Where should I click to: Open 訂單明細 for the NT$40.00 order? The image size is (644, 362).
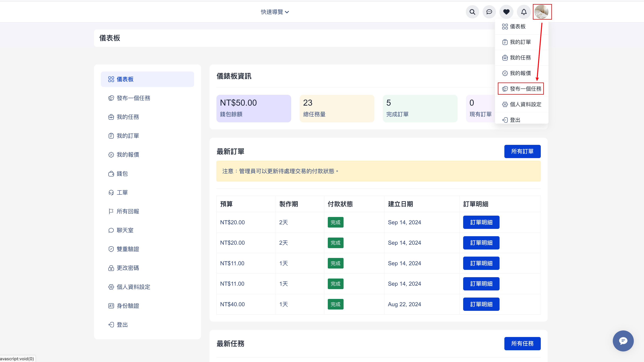(x=481, y=304)
